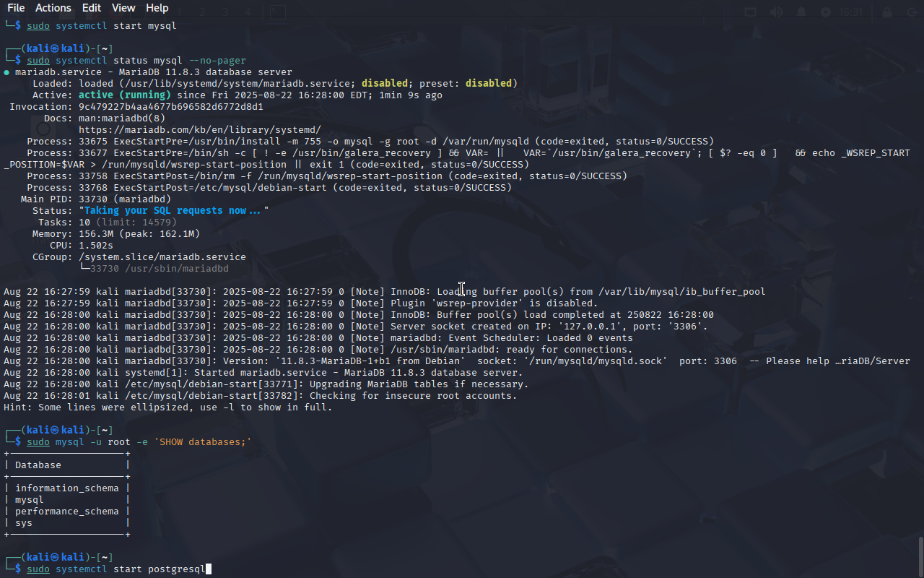
Task: Click the 'Process: 33675 ExecStartPre' install line
Action: (x=370, y=142)
